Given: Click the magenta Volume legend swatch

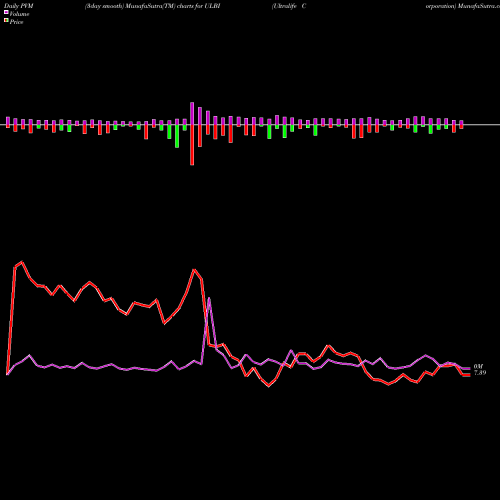Looking at the screenshot, I should point(6,12).
